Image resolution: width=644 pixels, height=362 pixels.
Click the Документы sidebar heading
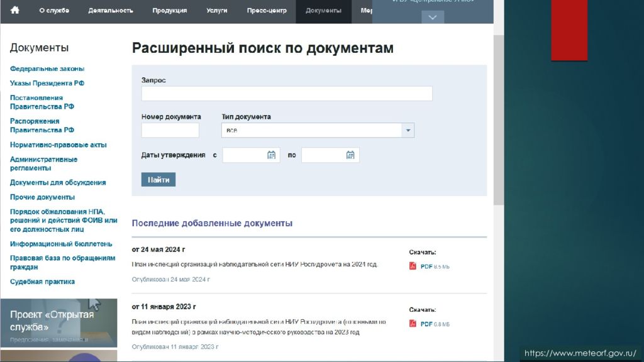(x=40, y=48)
